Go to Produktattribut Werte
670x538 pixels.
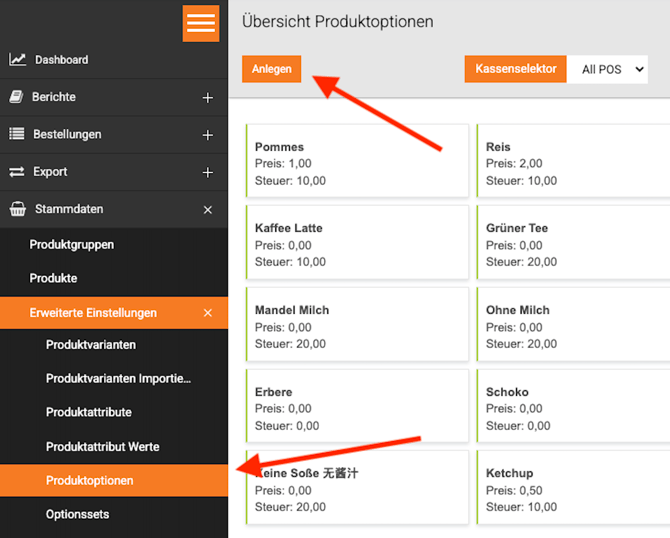(x=103, y=447)
